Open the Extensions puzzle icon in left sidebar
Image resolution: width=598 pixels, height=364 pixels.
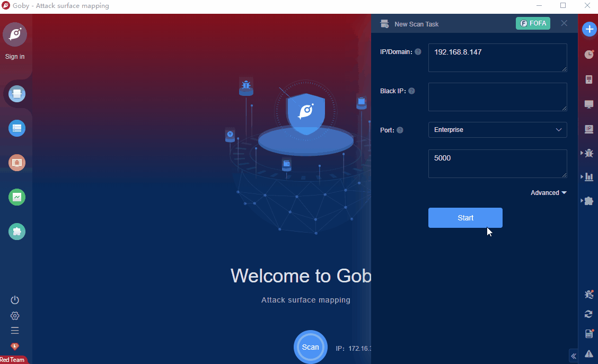(17, 232)
